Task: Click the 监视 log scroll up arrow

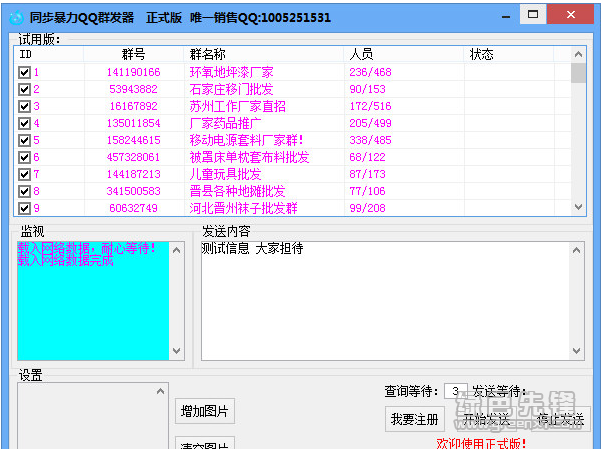Action: click(177, 250)
